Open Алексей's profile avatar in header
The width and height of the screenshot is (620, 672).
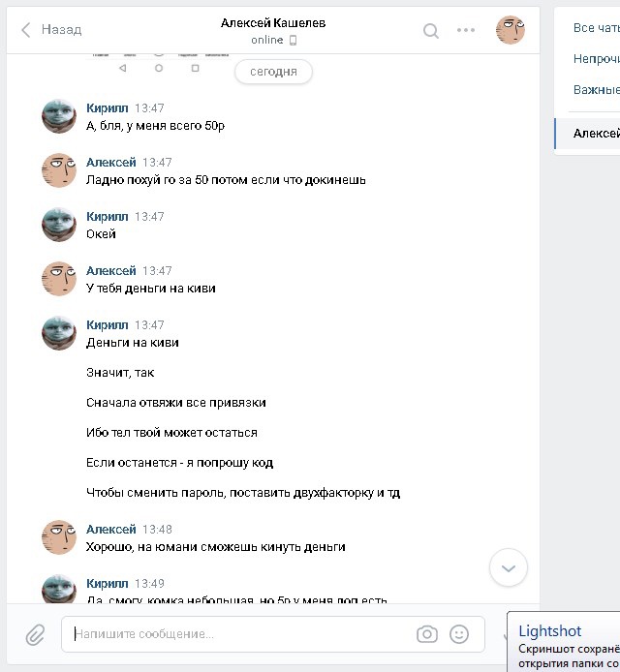pyautogui.click(x=511, y=30)
